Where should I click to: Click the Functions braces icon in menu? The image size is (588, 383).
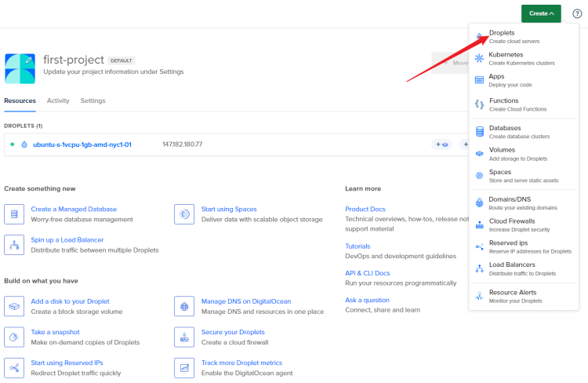pyautogui.click(x=479, y=104)
